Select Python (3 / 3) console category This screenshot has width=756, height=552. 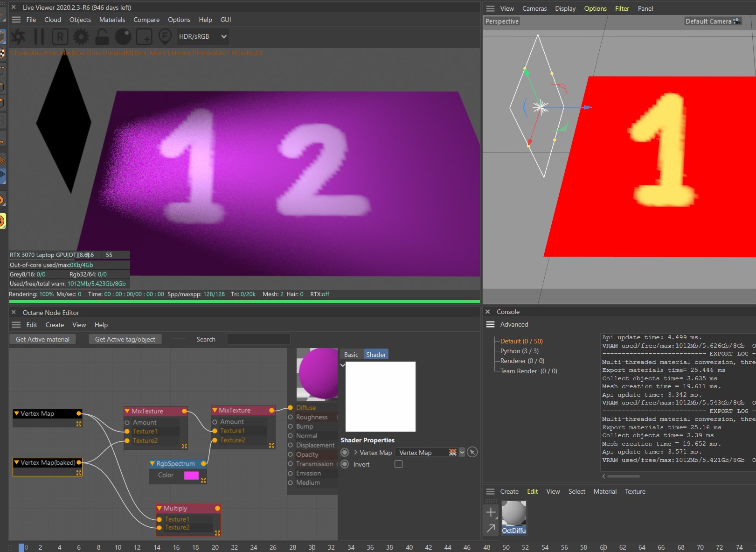click(x=519, y=351)
